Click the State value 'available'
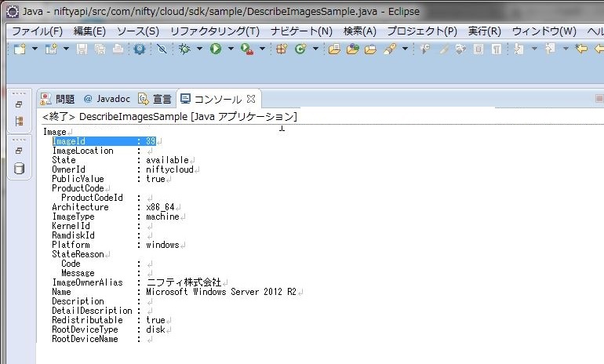This screenshot has width=604, height=364. click(x=167, y=160)
